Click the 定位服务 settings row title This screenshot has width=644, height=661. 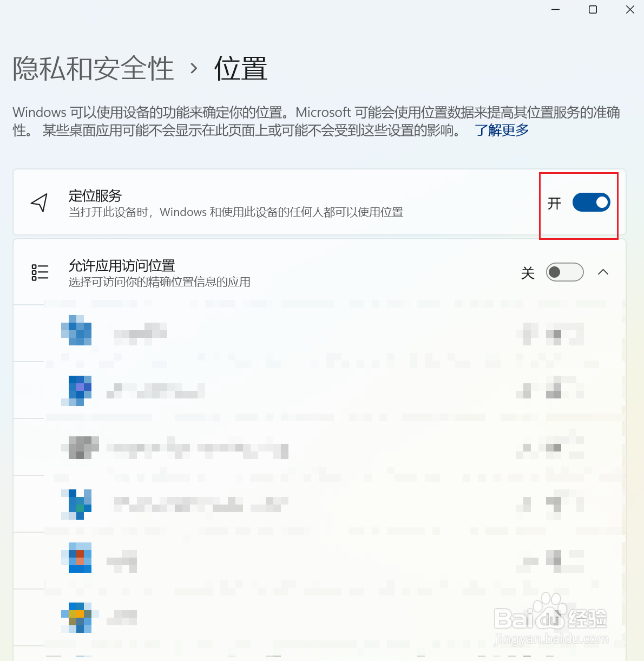click(95, 195)
